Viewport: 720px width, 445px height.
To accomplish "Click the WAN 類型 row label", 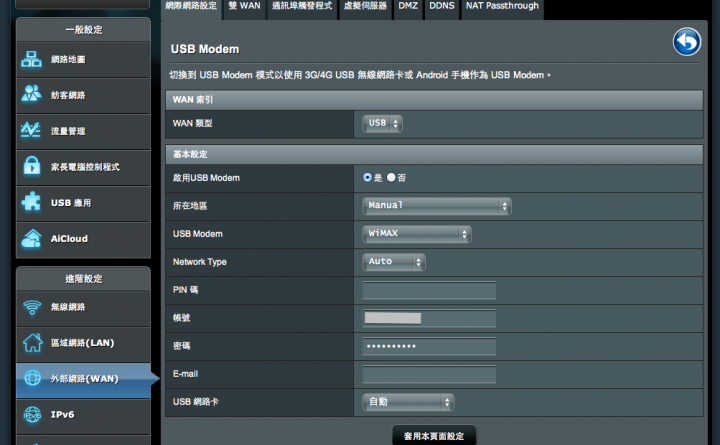I will [192, 123].
